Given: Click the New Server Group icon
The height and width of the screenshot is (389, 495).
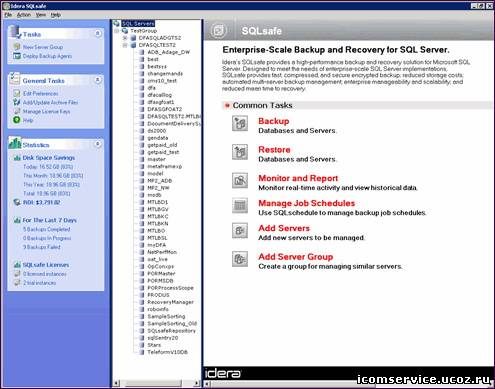Looking at the screenshot, I should [x=17, y=47].
